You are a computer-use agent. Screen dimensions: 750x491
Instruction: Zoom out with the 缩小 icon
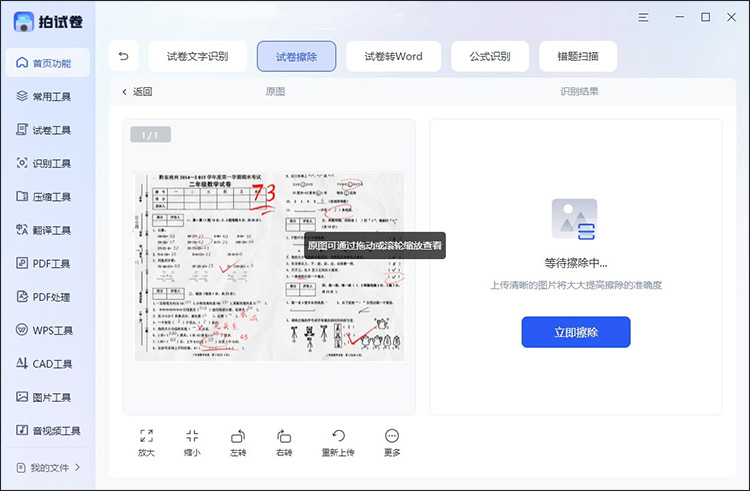point(192,443)
